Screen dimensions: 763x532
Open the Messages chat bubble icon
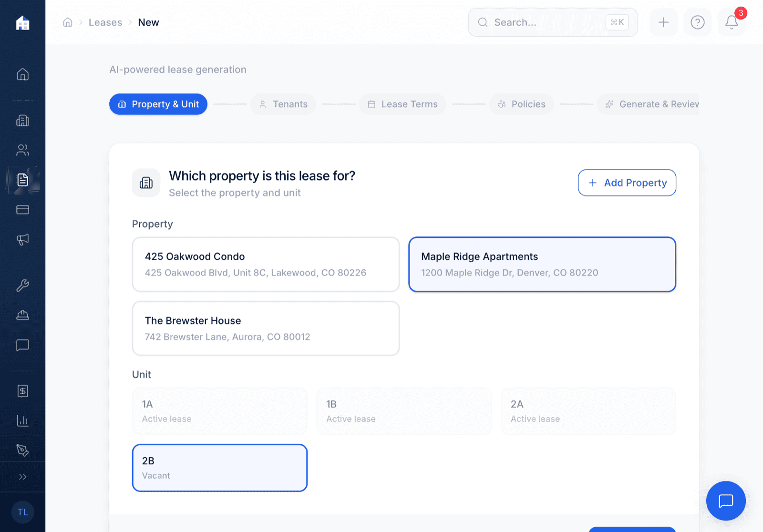[x=22, y=345]
